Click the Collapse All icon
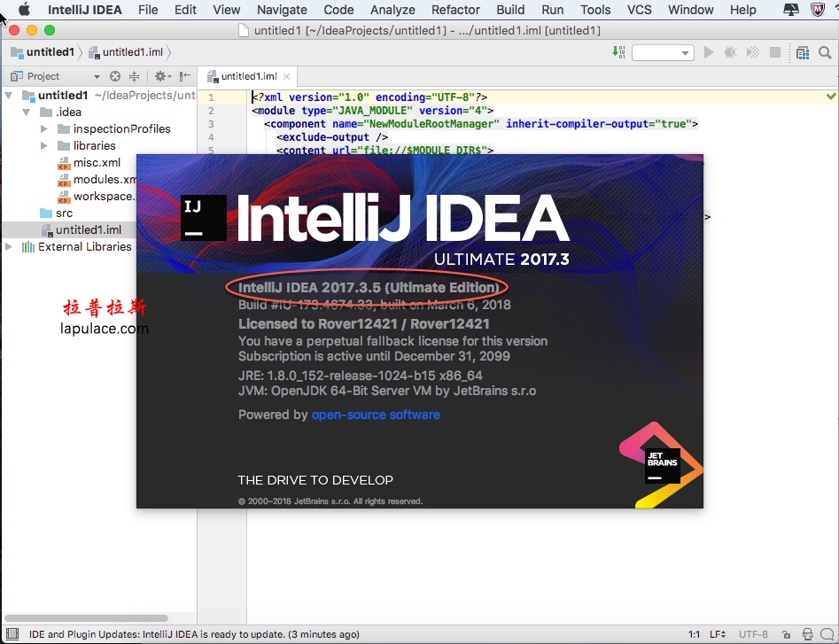The image size is (839, 644). [135, 76]
